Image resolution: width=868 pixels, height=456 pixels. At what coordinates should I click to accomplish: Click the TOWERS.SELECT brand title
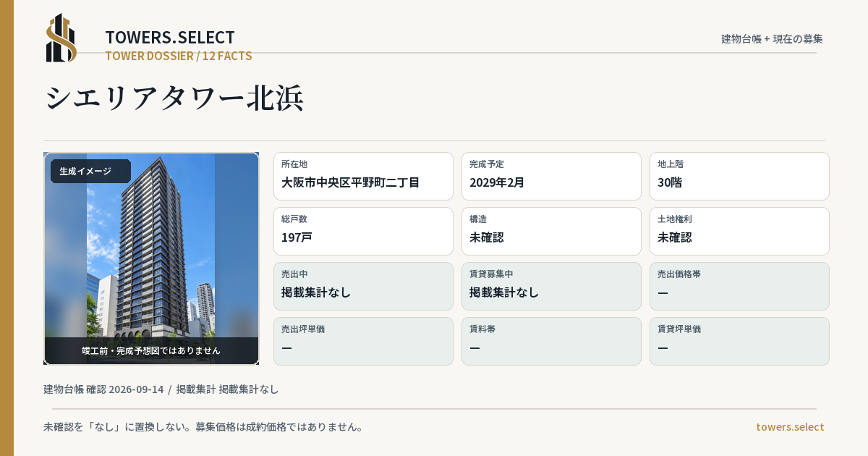pos(170,38)
